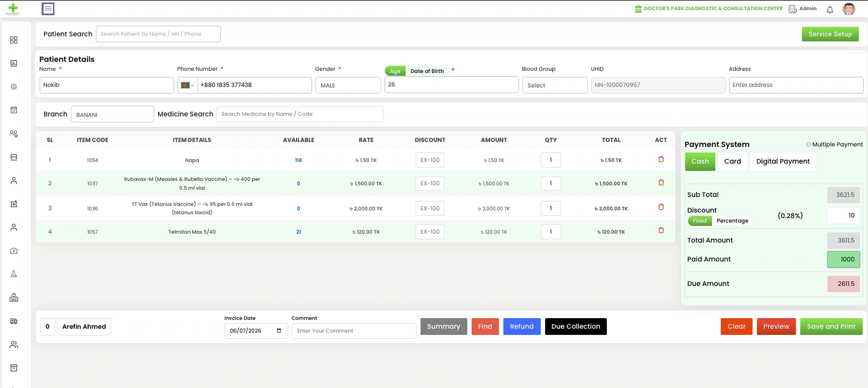Viewport: 868px width, 388px height.
Task: Click the Due Collection button
Action: 575,327
